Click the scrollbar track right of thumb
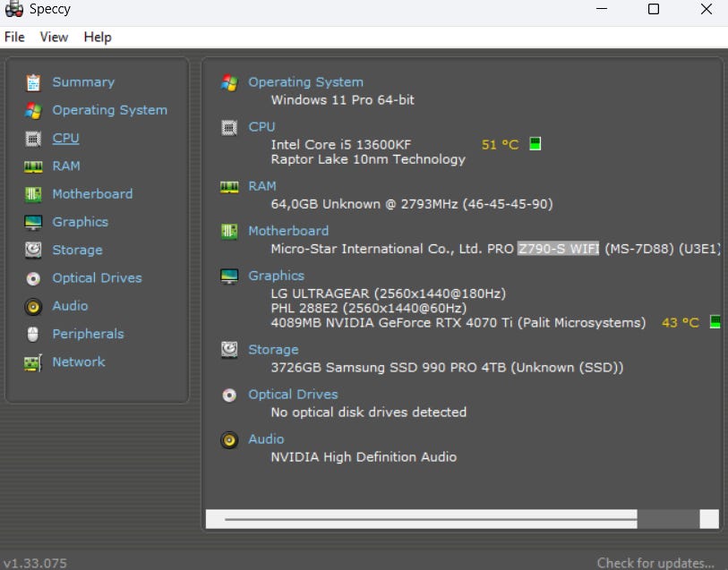The image size is (728, 570). pyautogui.click(x=668, y=519)
